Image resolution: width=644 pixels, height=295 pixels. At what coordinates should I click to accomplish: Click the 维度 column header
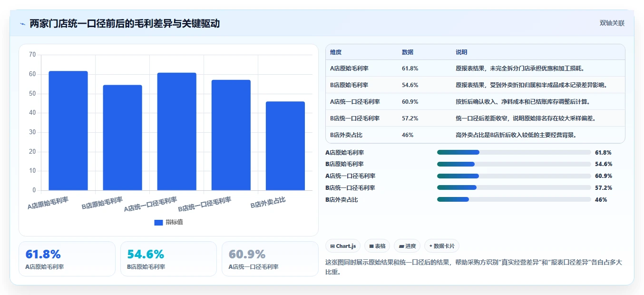point(336,52)
